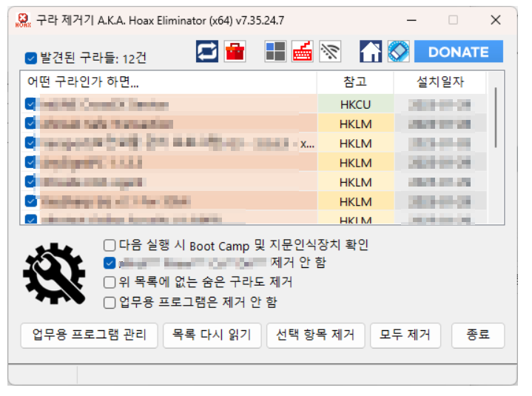The image size is (532, 396).
Task: Open the red toolbox icon
Action: click(235, 52)
